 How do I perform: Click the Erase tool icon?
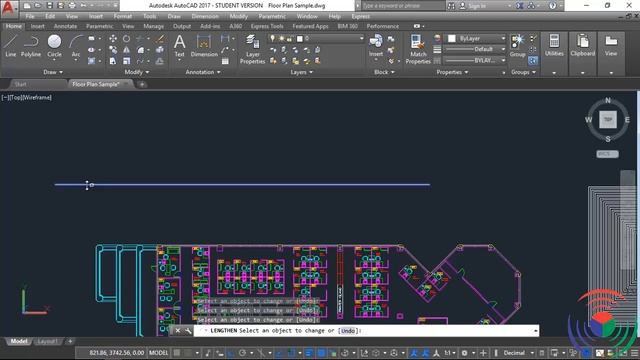pyautogui.click(x=160, y=39)
